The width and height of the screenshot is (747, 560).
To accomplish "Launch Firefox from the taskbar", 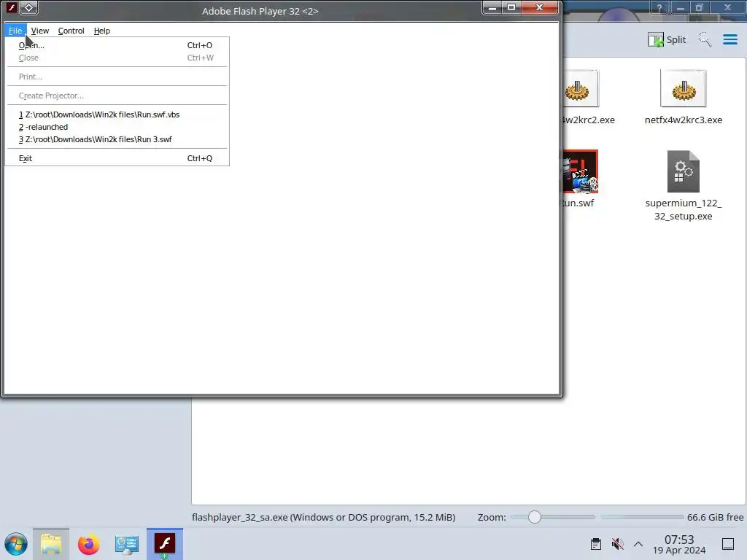I will (88, 544).
